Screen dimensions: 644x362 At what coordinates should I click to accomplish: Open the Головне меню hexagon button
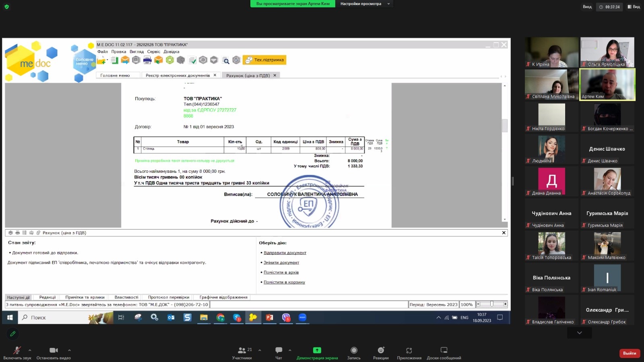point(84,62)
